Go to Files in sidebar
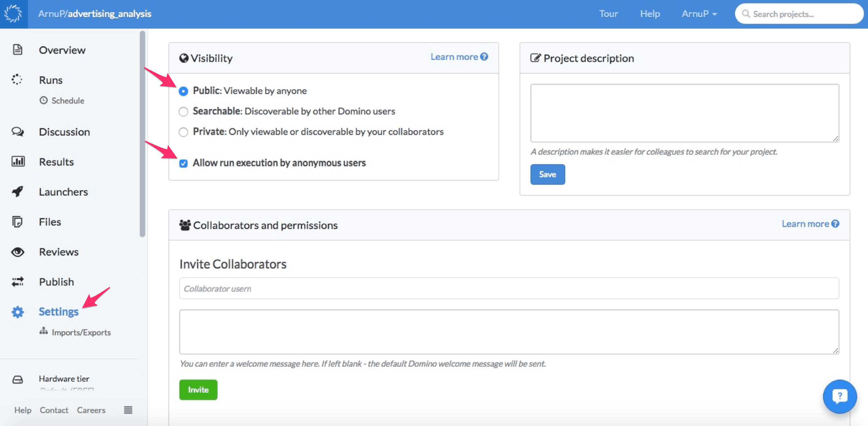Screen dimensions: 868x426 (50, 222)
